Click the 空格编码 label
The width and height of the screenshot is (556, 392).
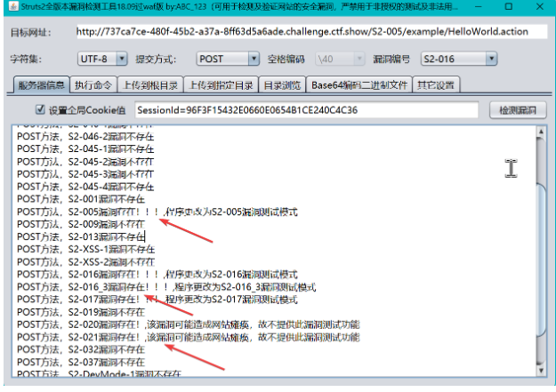286,59
